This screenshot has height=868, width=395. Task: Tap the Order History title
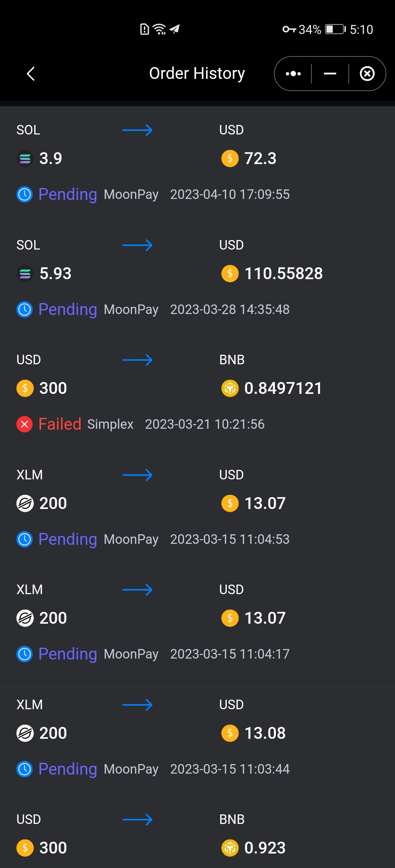click(197, 73)
